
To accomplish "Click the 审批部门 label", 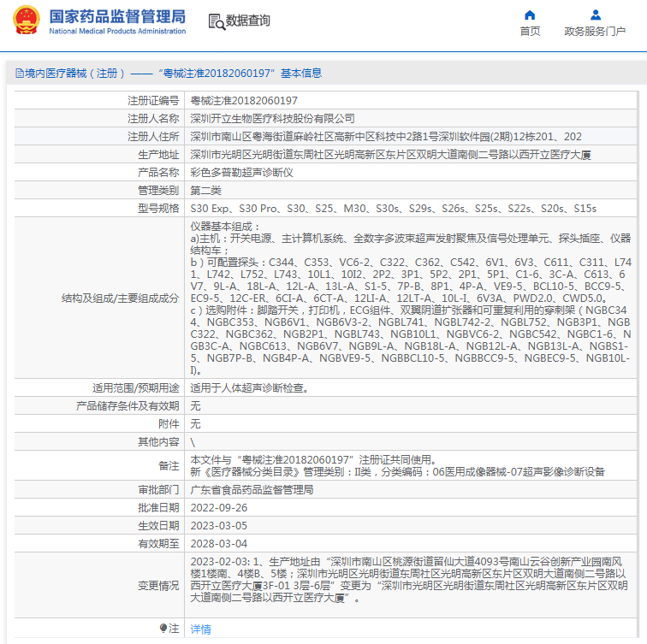I will click(158, 490).
